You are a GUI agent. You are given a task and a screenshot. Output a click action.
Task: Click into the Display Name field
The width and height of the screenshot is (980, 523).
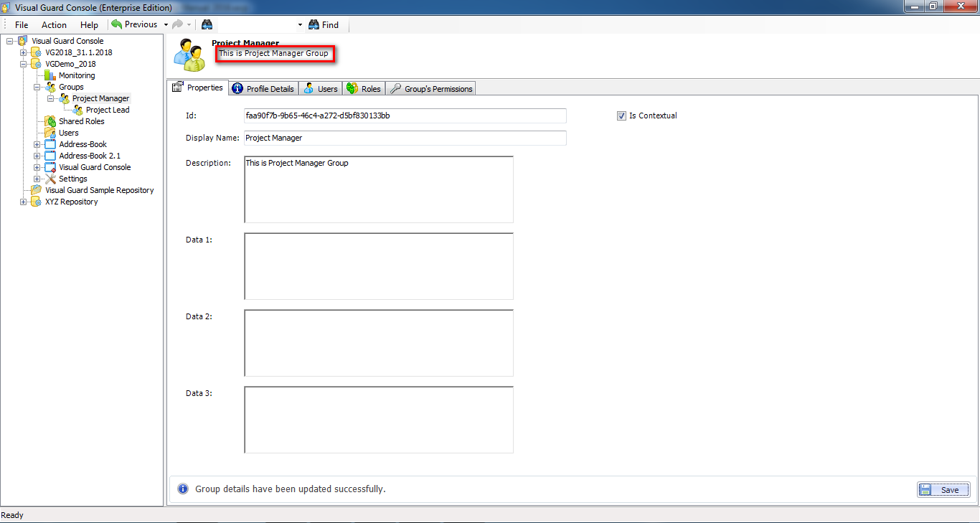pos(405,138)
